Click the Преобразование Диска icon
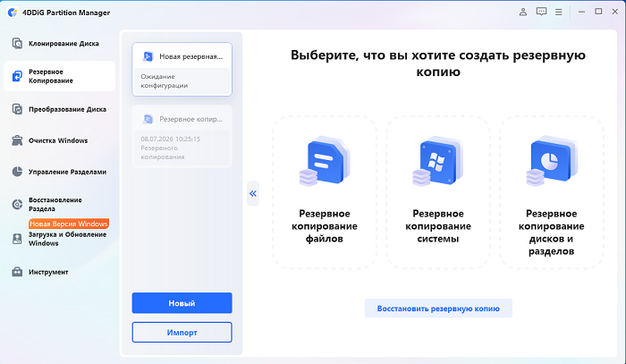Viewport: 626px width, 364px height. click(x=17, y=109)
